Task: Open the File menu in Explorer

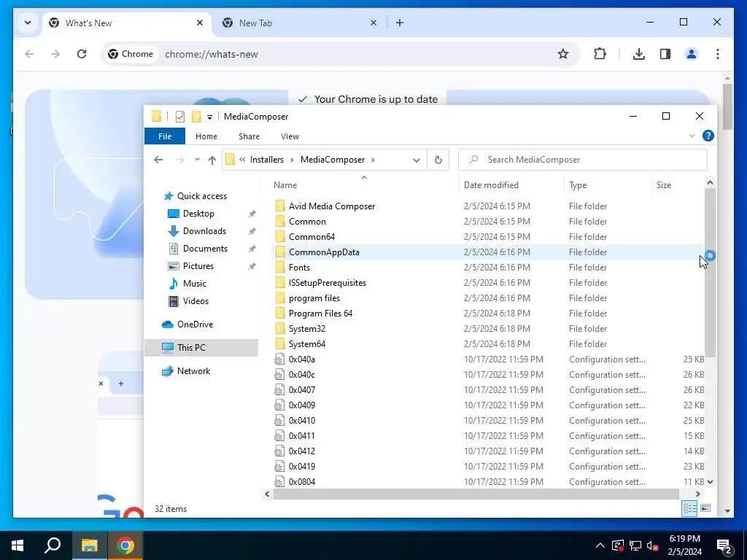Action: click(x=165, y=136)
